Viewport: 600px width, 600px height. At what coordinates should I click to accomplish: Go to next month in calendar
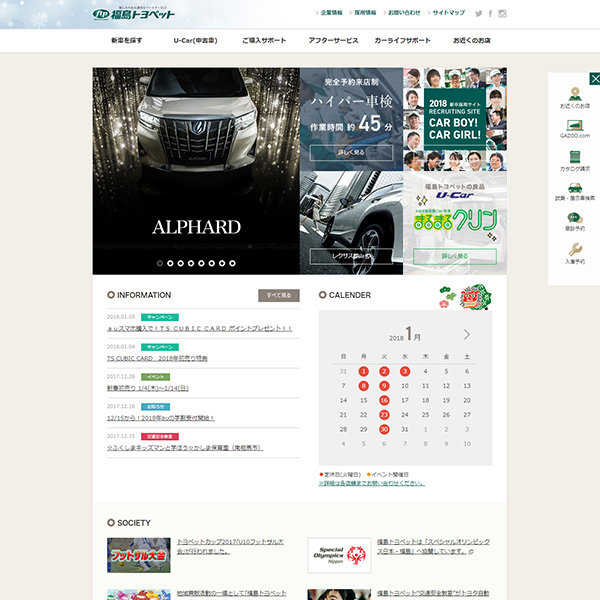466,334
